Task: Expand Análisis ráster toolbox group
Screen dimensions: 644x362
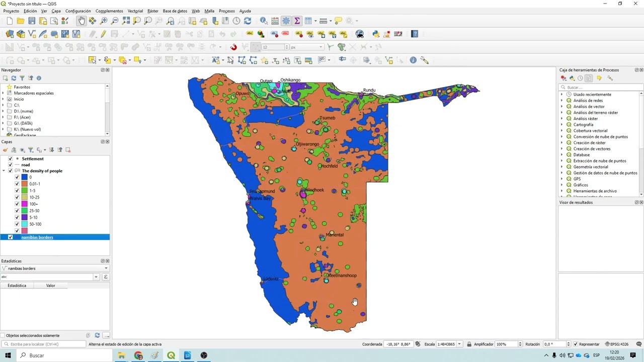Action: tap(562, 119)
